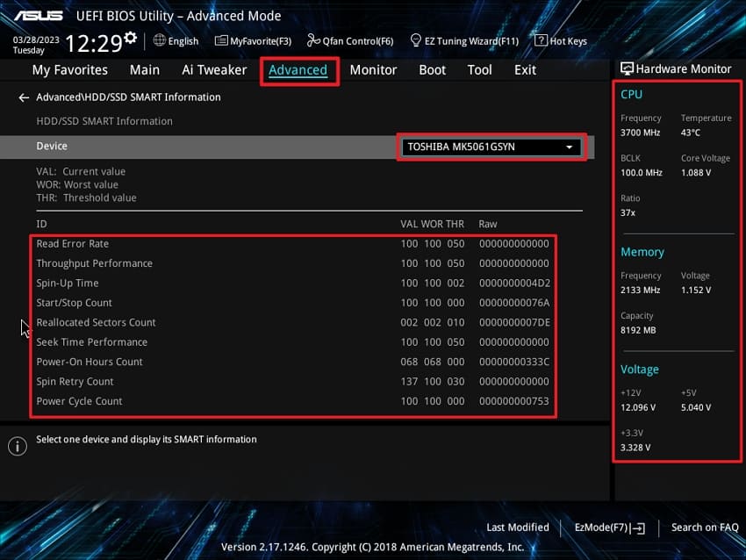Switch to the Monitor tab

[x=373, y=69]
